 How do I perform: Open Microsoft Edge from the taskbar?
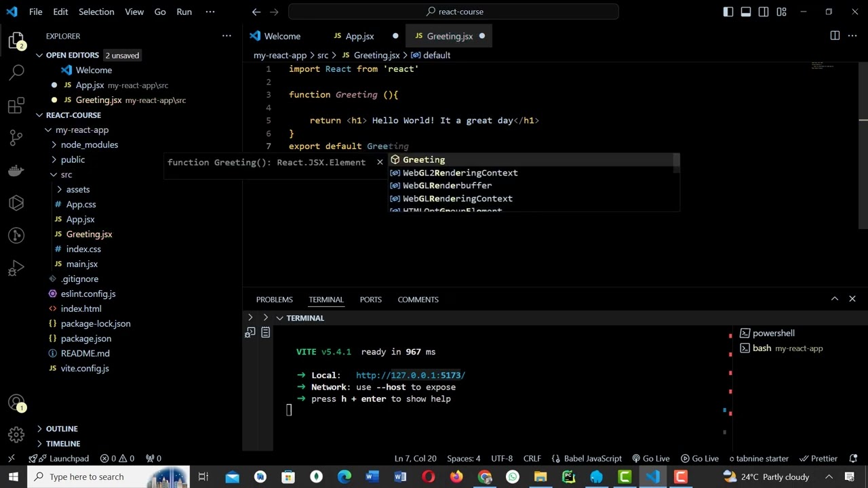[344, 476]
